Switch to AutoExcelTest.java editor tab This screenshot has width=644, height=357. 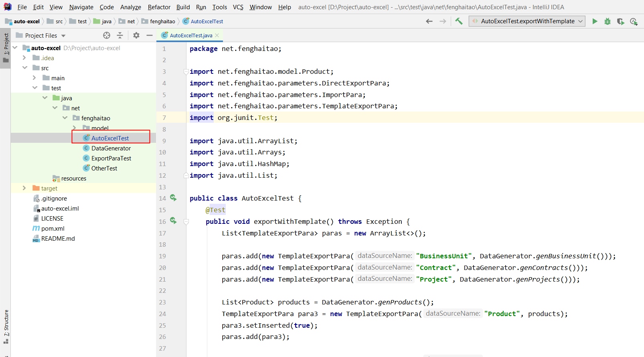pyautogui.click(x=189, y=35)
